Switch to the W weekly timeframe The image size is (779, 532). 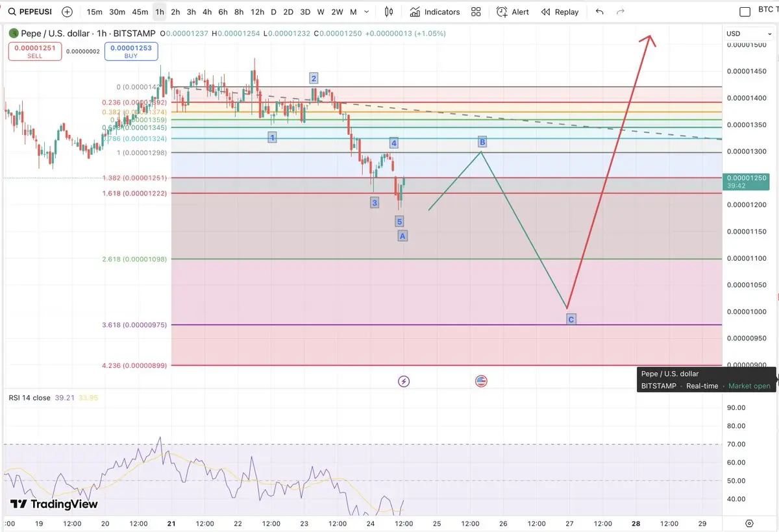coord(321,12)
